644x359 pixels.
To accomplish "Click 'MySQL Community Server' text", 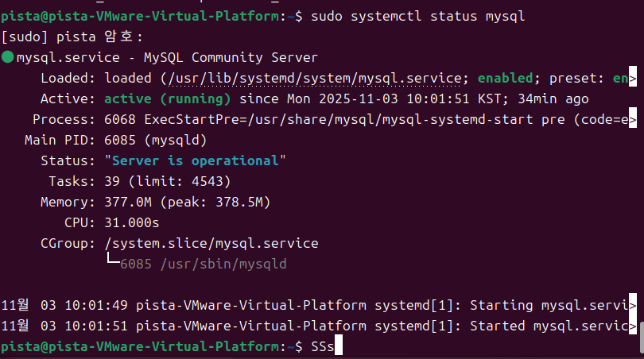I will click(x=231, y=57).
